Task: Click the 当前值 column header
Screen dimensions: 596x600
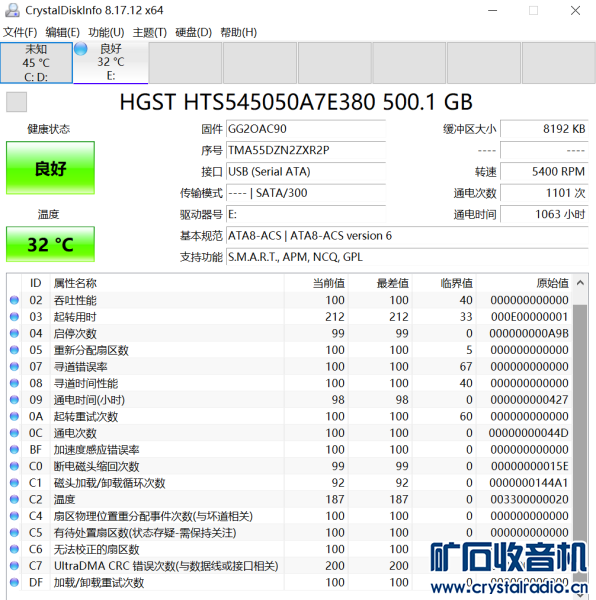Action: coord(316,283)
